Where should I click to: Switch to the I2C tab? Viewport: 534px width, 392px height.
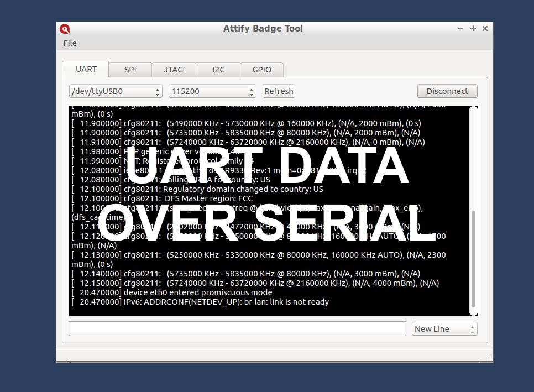point(218,70)
